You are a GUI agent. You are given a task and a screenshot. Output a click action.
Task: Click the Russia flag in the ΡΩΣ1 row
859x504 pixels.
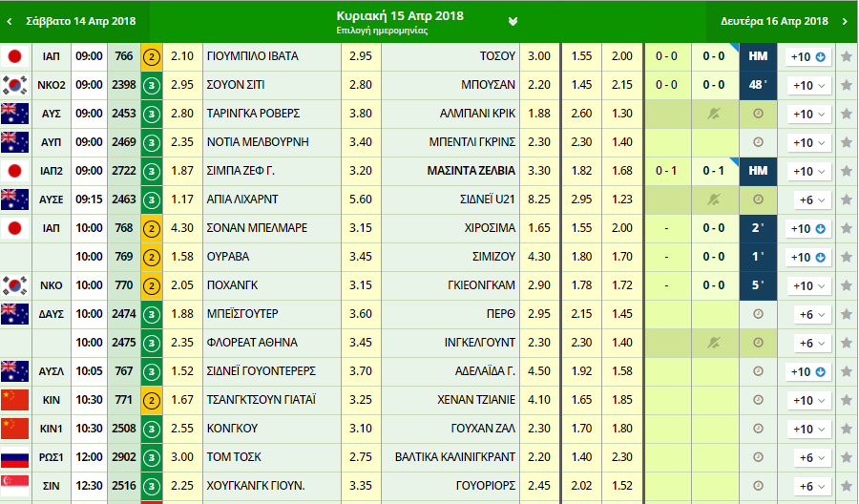click(14, 457)
